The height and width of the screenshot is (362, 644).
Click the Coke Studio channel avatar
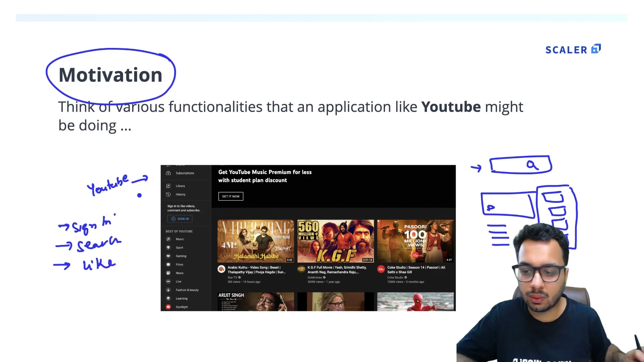381,269
